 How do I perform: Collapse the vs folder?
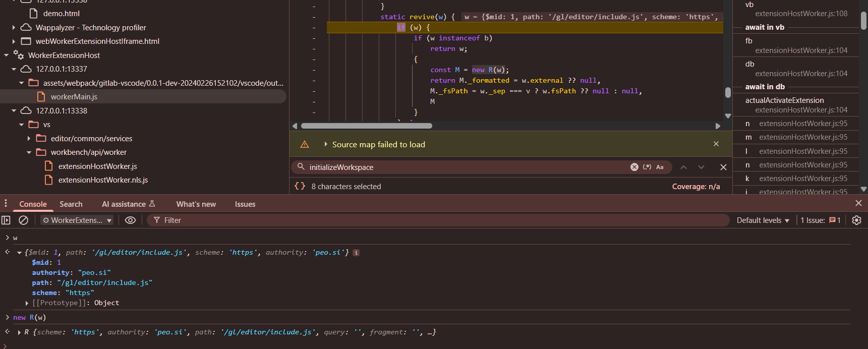coord(21,124)
